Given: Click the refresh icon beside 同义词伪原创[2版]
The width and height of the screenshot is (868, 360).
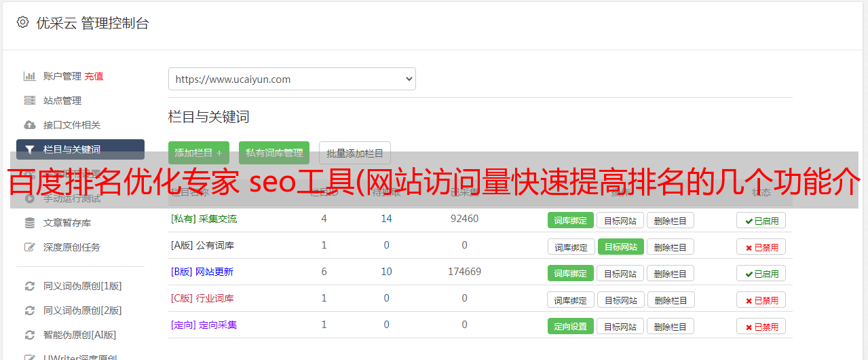Looking at the screenshot, I should (x=30, y=310).
